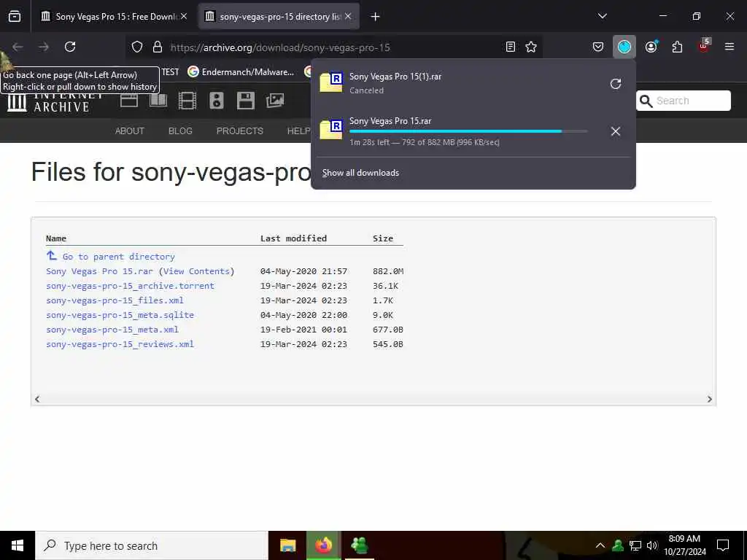Retry the canceled Sony Vegas Pro 15(1).rar download
This screenshot has width=747, height=560.
pyautogui.click(x=616, y=84)
